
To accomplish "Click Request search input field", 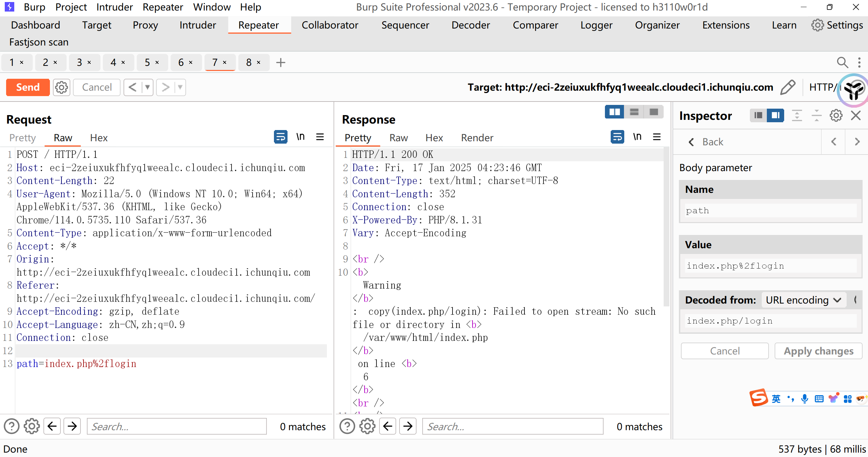I will click(x=177, y=426).
